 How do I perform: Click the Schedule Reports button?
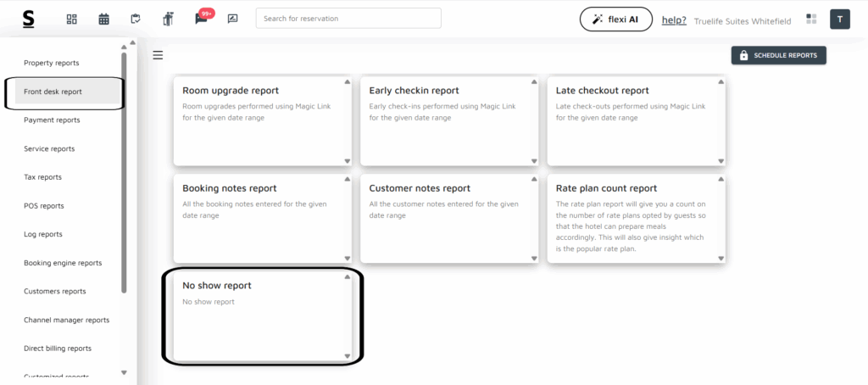tap(778, 55)
